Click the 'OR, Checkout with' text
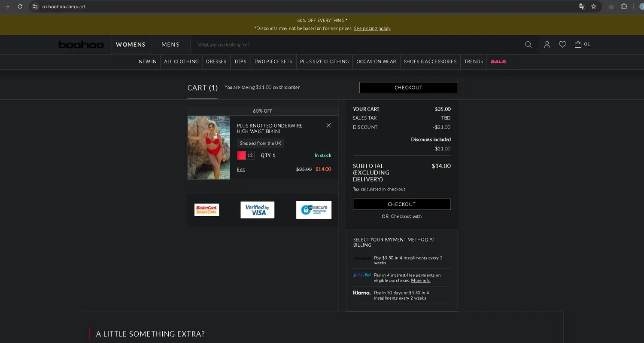The height and width of the screenshot is (343, 644). point(402,216)
